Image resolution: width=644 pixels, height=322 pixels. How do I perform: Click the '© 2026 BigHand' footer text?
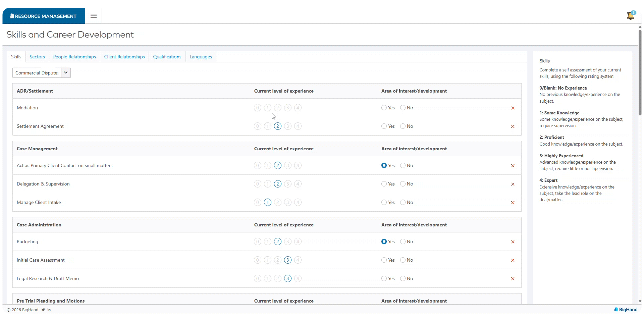click(x=22, y=310)
